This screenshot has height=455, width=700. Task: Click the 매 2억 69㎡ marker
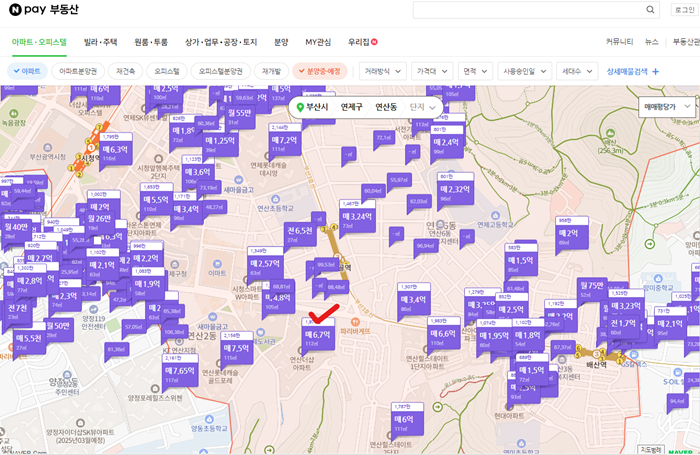click(569, 233)
